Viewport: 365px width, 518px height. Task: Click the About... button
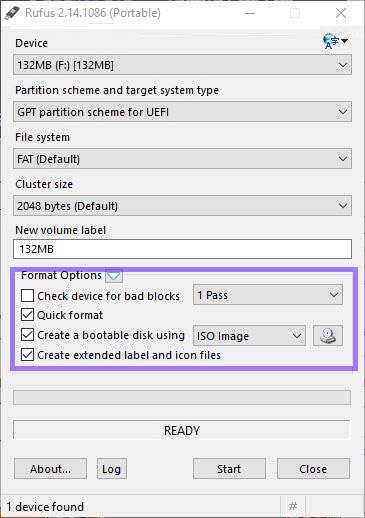coord(50,469)
